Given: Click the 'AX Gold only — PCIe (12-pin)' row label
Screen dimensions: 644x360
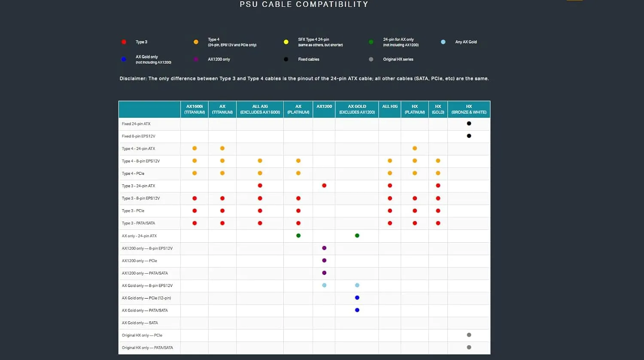Looking at the screenshot, I should (x=146, y=298).
